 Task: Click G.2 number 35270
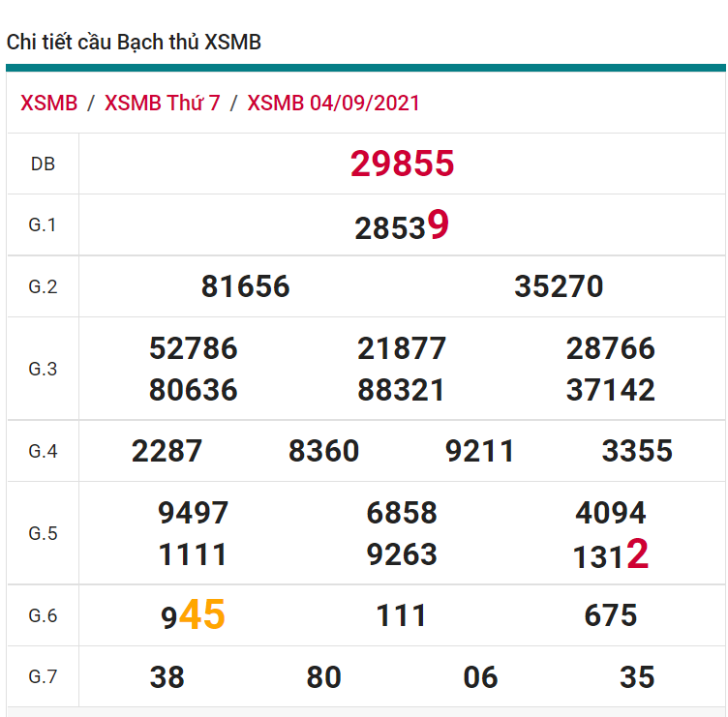click(x=559, y=286)
